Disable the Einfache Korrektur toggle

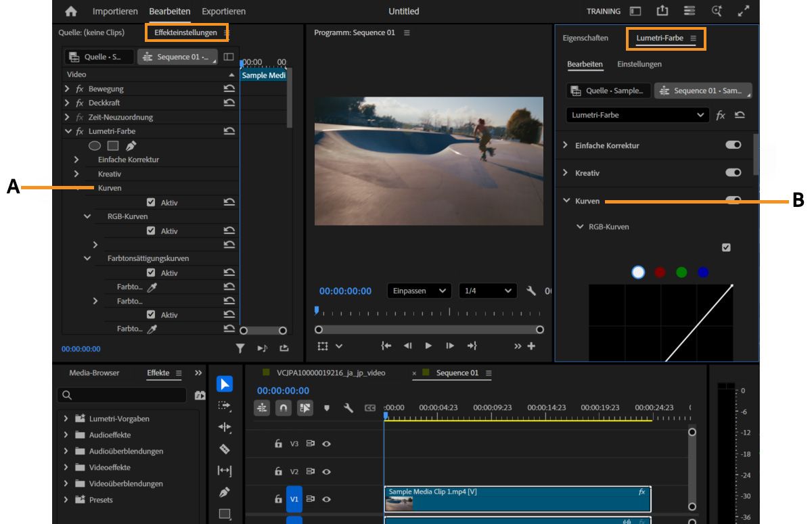733,145
